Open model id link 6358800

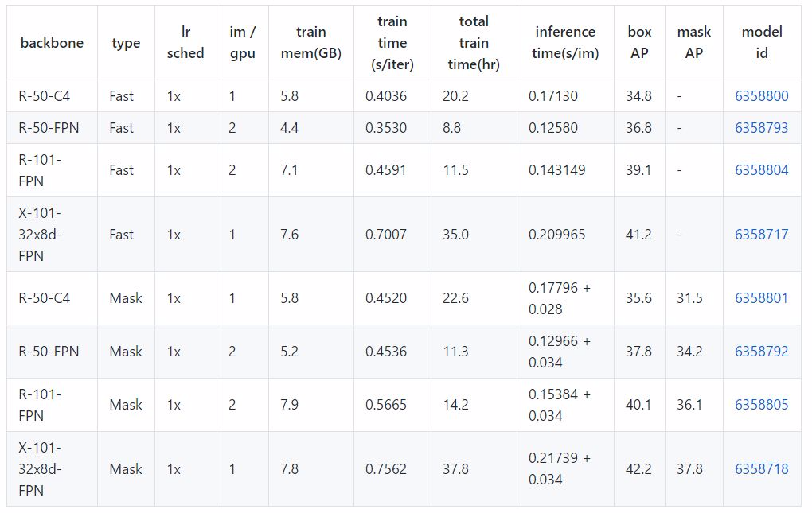761,96
